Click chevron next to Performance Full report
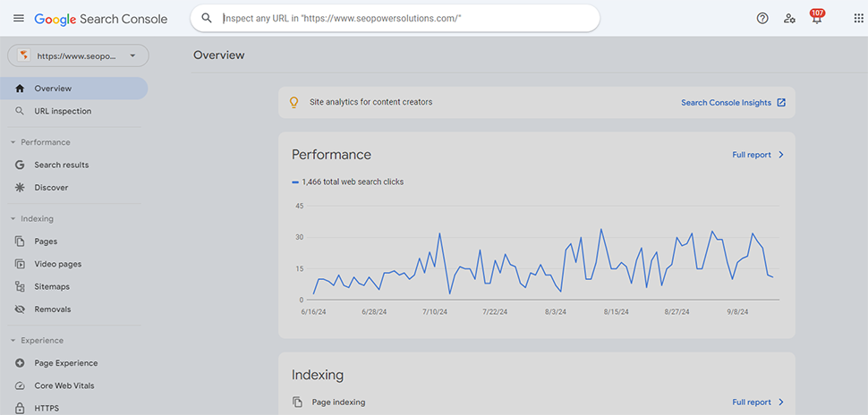This screenshot has height=415, width=868. point(781,155)
